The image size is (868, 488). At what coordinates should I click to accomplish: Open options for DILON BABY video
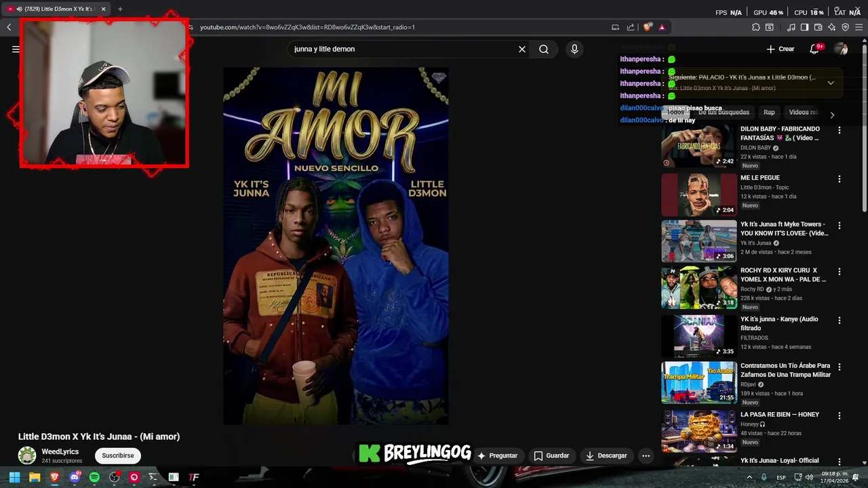point(839,130)
